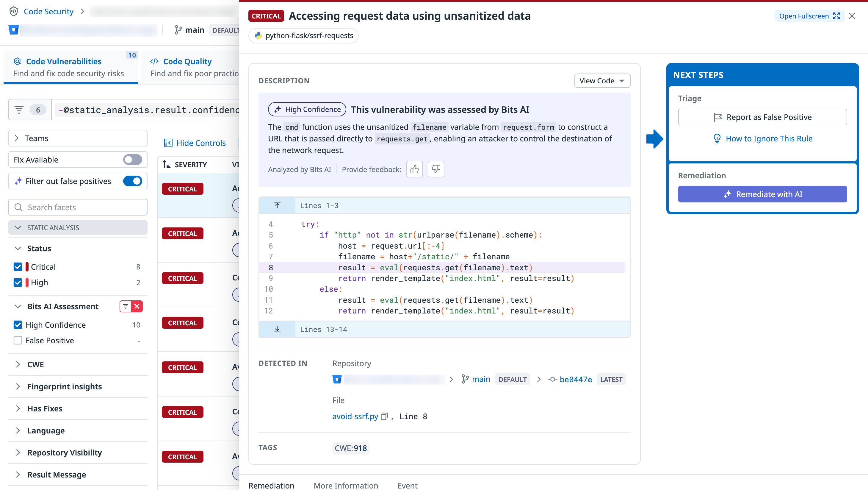Uncheck the High Confidence checkbox
The height and width of the screenshot is (490, 868).
[x=18, y=325]
